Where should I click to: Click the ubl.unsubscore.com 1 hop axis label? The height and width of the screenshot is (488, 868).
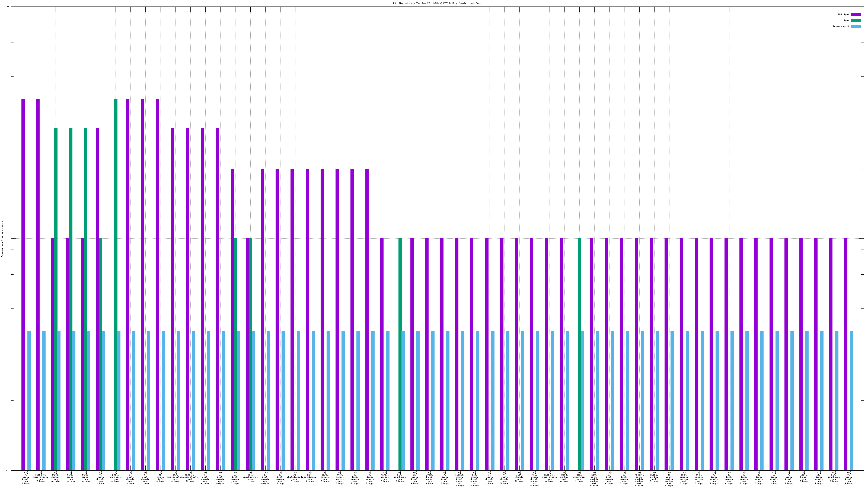250,477
